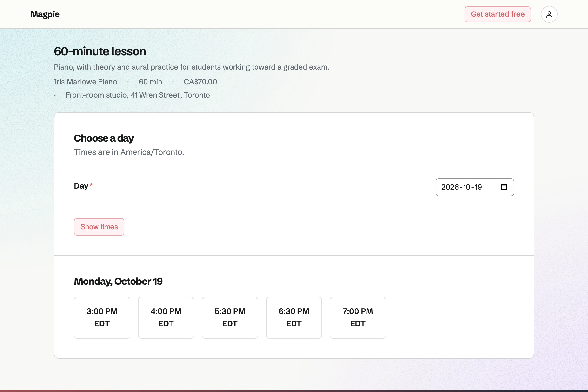Click the '60-minute lesson' heading

[x=100, y=51]
